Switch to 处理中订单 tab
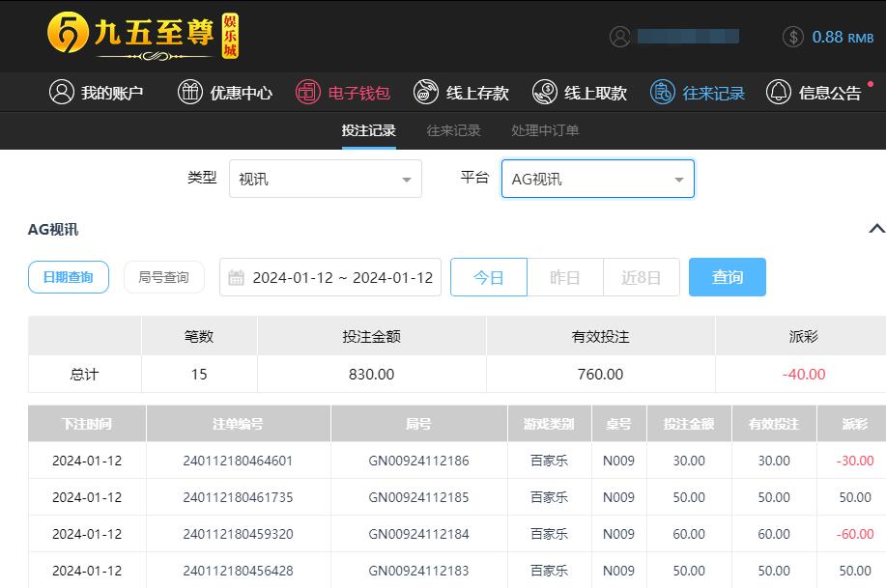886x588 pixels. (545, 130)
